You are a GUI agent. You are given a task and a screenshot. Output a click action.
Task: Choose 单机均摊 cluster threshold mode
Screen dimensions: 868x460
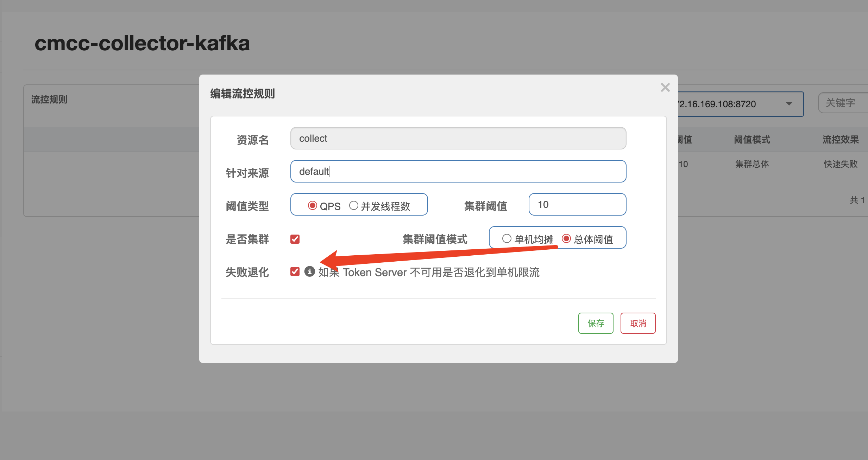pos(507,238)
